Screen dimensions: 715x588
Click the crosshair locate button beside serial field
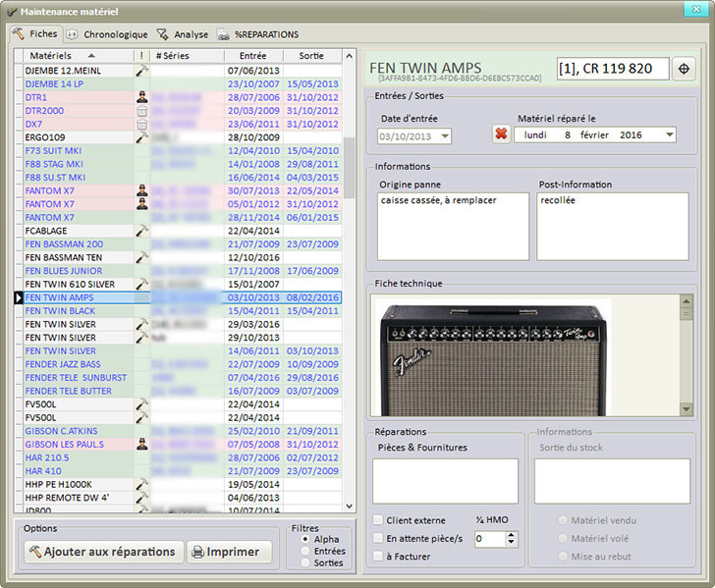[x=684, y=69]
